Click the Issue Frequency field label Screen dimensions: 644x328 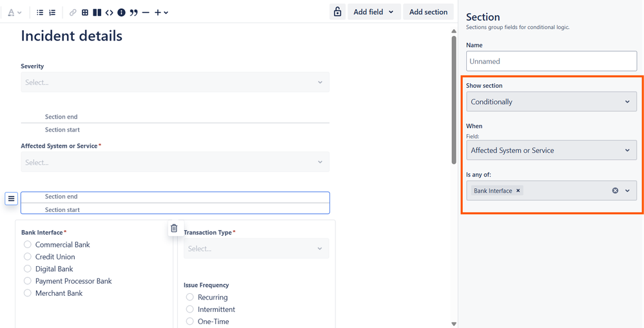[x=206, y=285]
